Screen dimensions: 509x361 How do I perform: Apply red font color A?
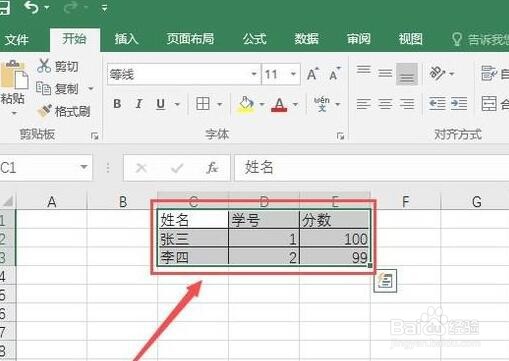coord(279,105)
